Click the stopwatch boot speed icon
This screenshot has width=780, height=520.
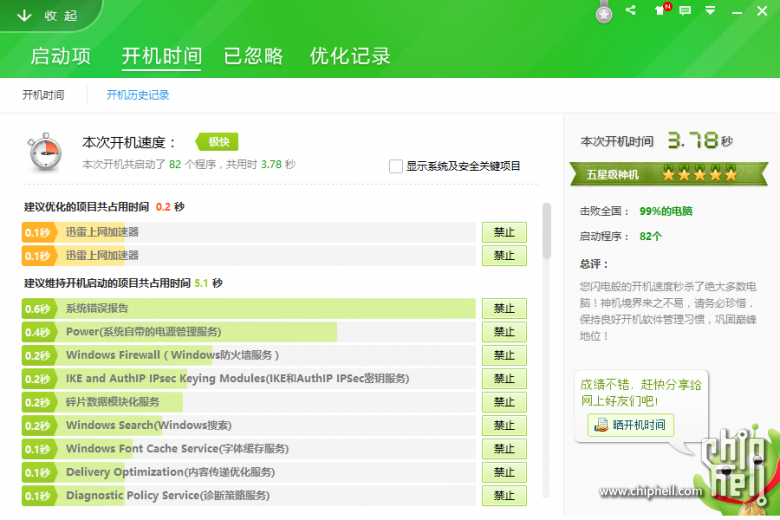click(45, 152)
